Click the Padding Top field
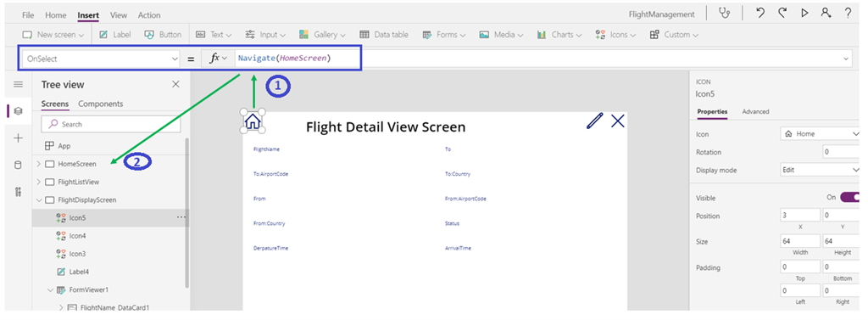This screenshot has width=868, height=320. 800,267
